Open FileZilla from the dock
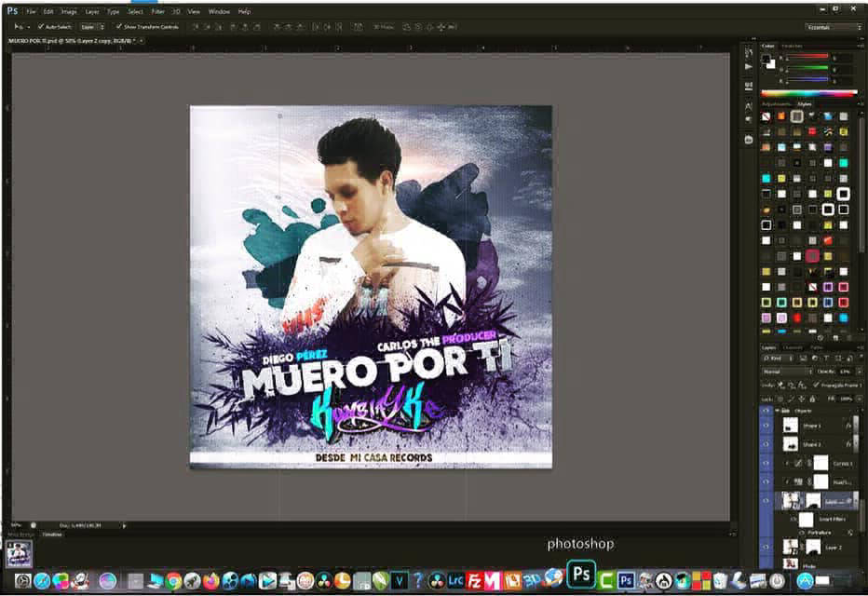The image size is (868, 596). point(474,580)
